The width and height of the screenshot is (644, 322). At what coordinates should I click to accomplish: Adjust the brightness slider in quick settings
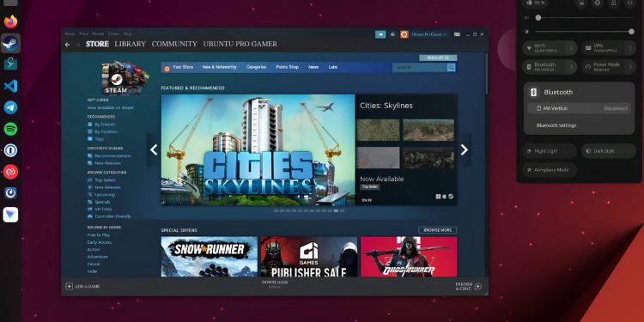[585, 32]
